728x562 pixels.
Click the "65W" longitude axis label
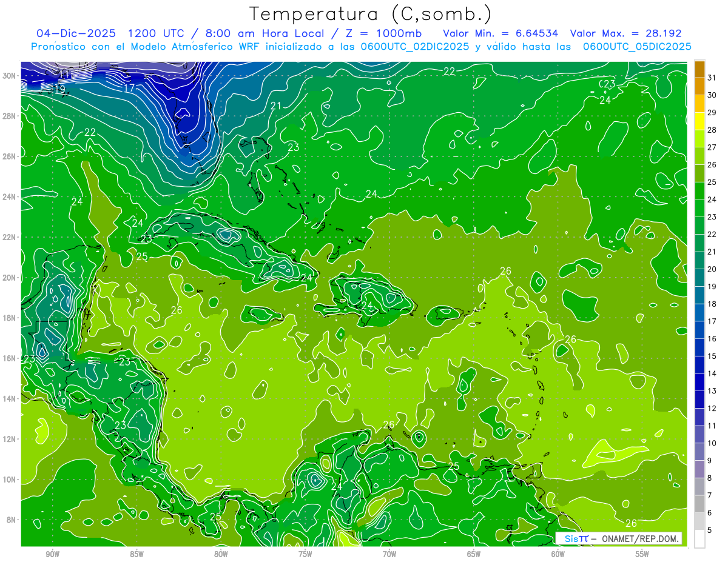474,555
